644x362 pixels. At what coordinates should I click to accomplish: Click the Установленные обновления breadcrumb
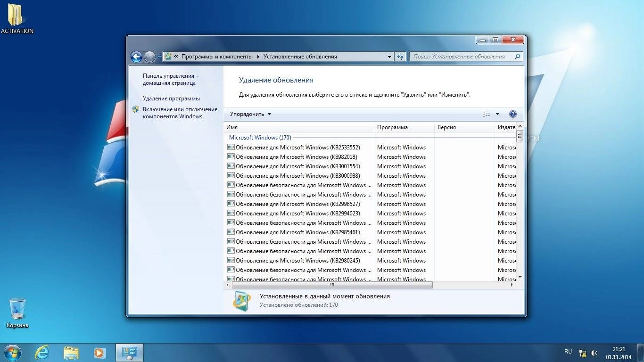point(300,57)
